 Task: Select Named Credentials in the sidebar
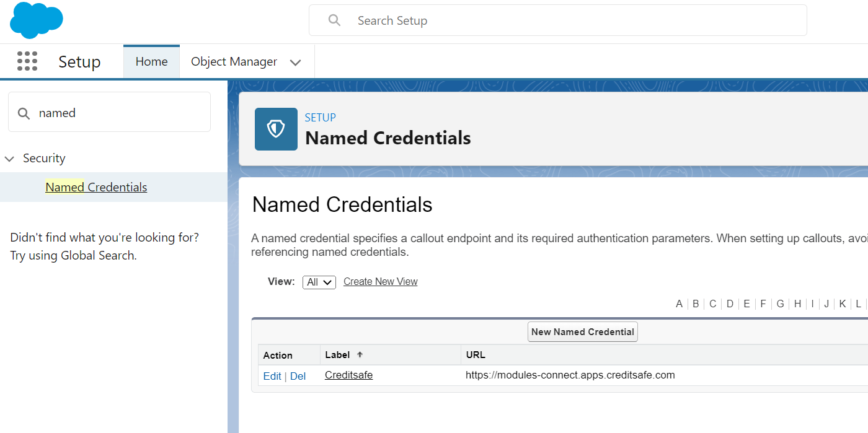point(96,186)
